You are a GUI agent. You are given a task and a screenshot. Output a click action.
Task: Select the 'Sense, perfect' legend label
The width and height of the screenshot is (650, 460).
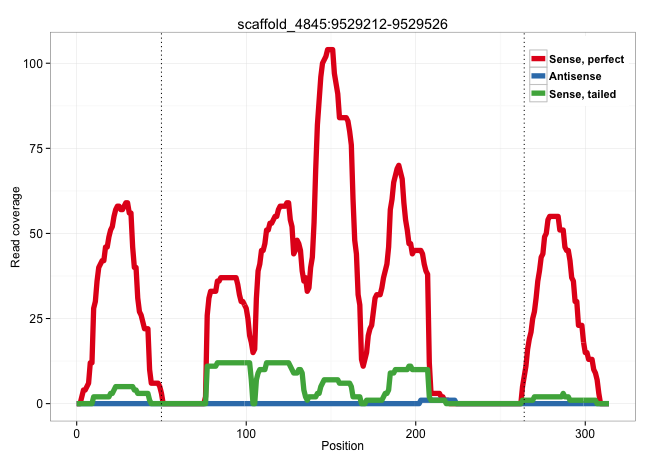586,59
